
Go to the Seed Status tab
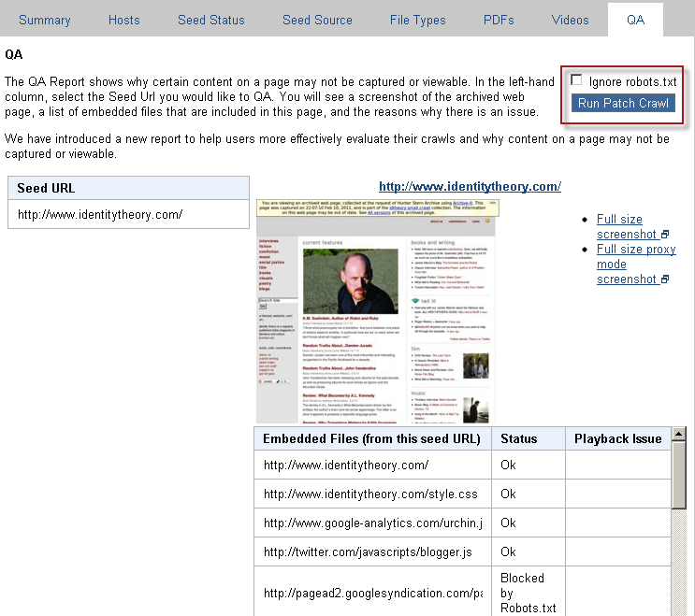[x=210, y=20]
